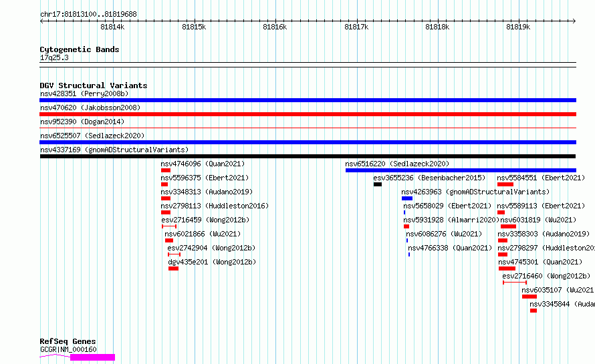Click the nsv4766338 (Quan2021) label
This screenshot has width=595, height=364.
coord(450,248)
